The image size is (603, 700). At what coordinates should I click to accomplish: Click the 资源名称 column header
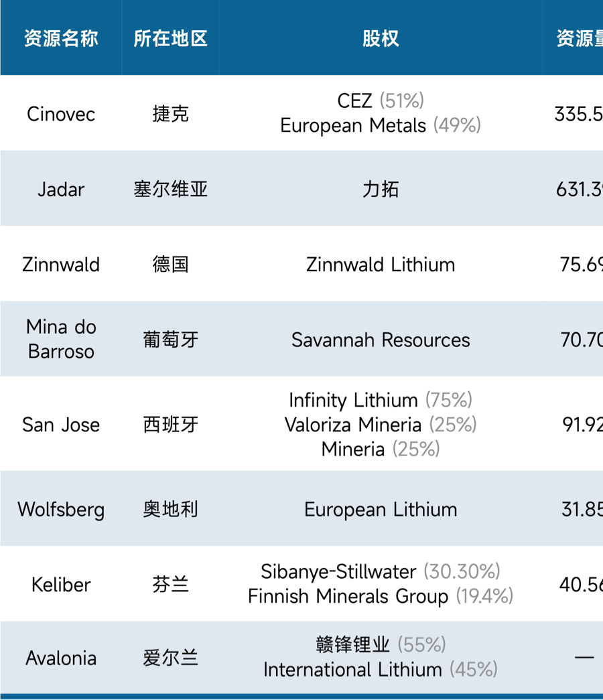pyautogui.click(x=61, y=38)
